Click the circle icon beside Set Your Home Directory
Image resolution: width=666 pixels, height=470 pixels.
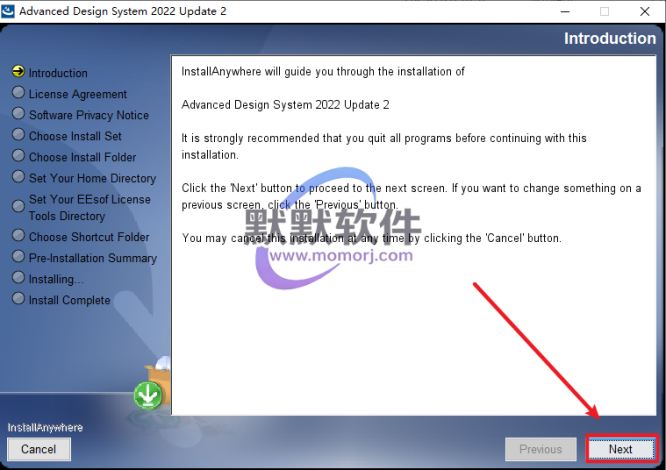pos(18,177)
